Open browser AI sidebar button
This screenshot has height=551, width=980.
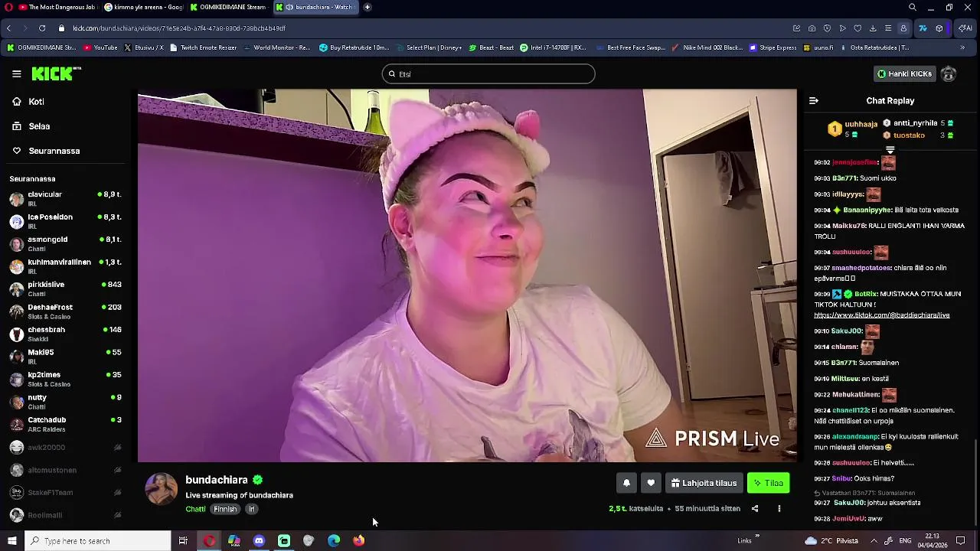coord(965,28)
